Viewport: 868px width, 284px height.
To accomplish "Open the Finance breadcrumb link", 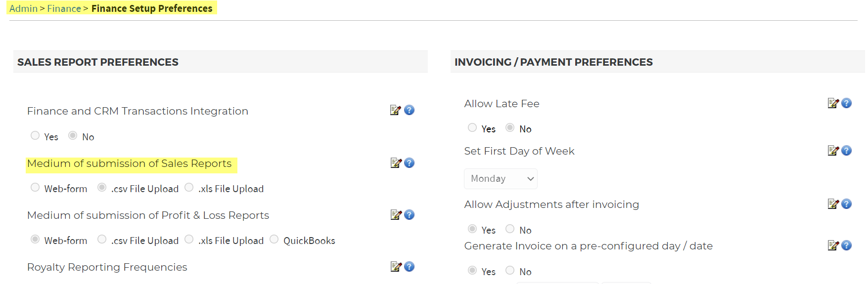I will click(64, 8).
